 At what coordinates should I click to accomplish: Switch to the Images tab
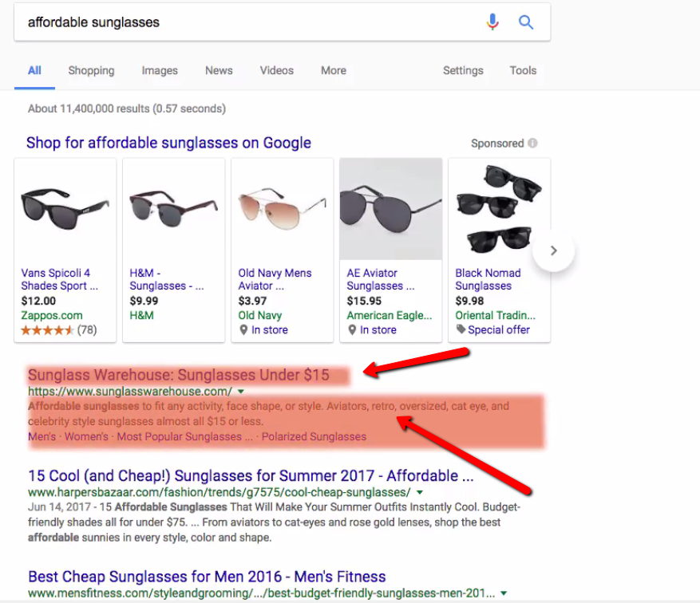160,70
